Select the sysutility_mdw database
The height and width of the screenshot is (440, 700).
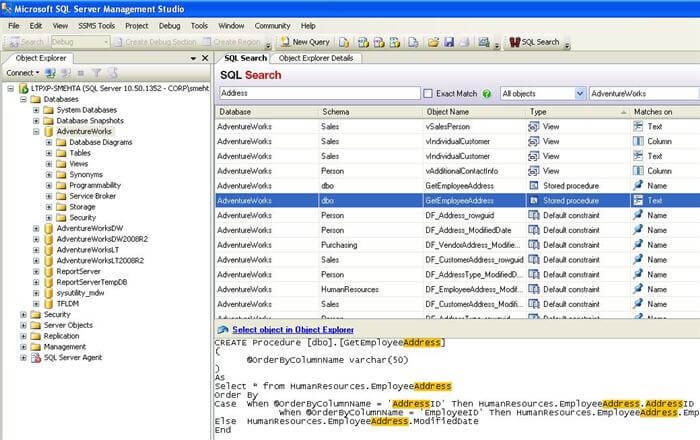click(x=80, y=293)
